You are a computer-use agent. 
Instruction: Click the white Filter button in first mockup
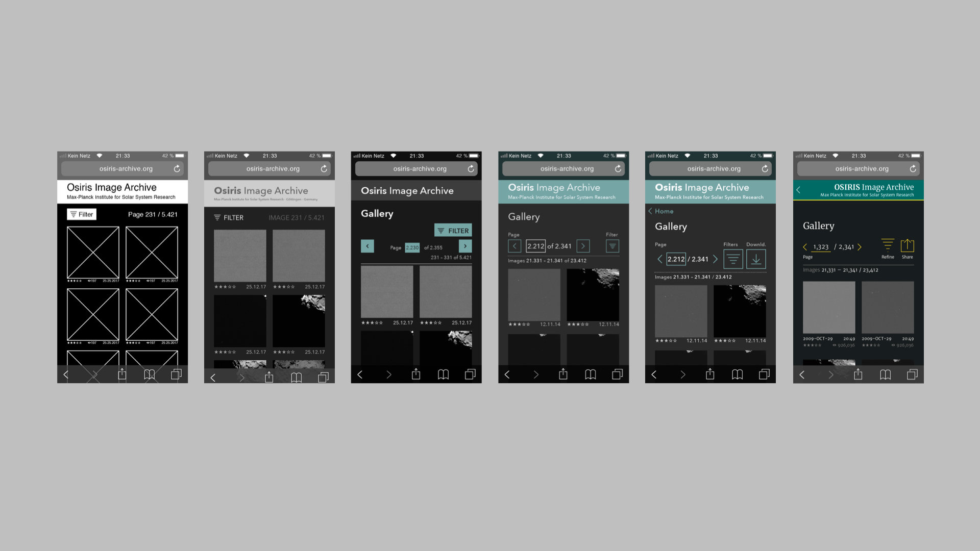coord(82,214)
